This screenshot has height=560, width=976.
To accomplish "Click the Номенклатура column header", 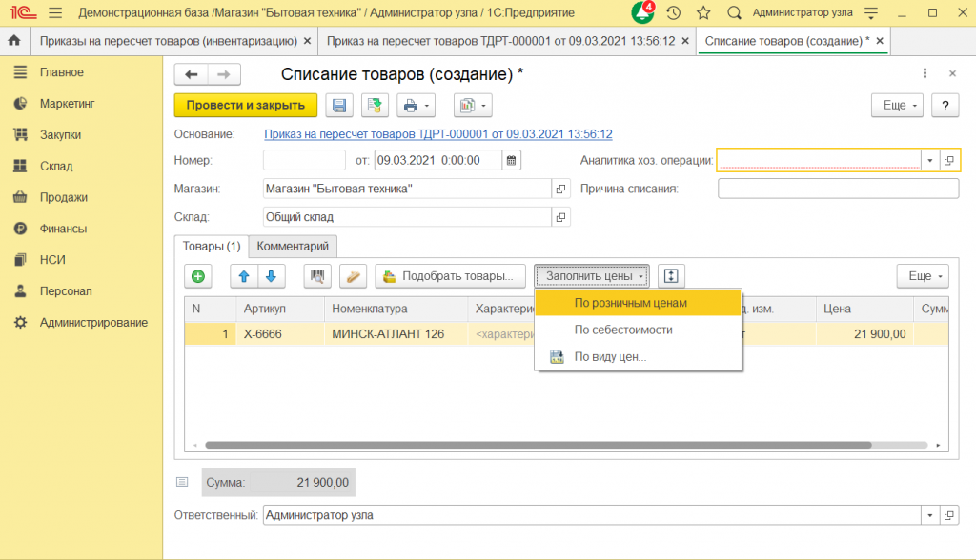I will pos(396,309).
